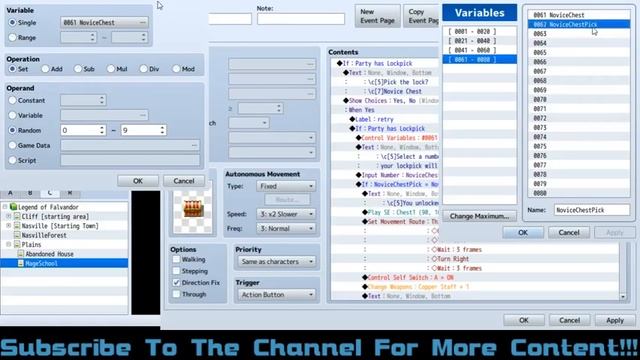640x360 pixels.
Task: Open the Priority dropdown Same as characters
Action: tap(276, 262)
